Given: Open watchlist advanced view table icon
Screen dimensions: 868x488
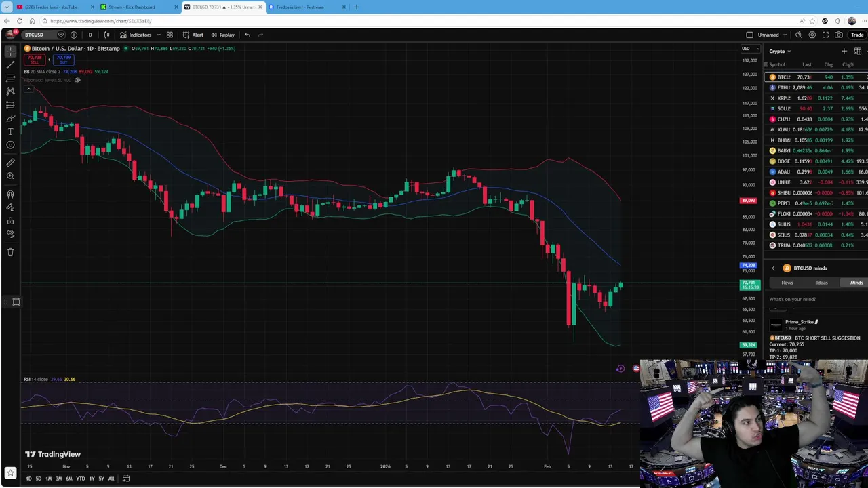Looking at the screenshot, I should pos(858,51).
